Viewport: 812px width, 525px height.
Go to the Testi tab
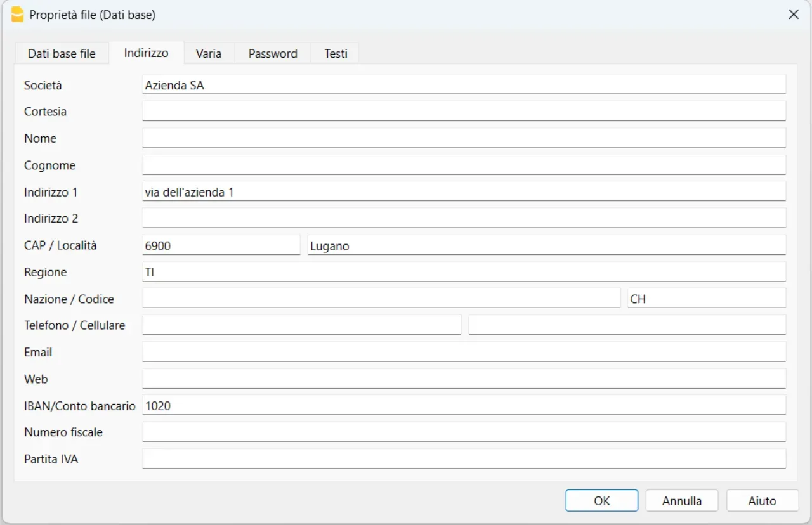coord(336,54)
